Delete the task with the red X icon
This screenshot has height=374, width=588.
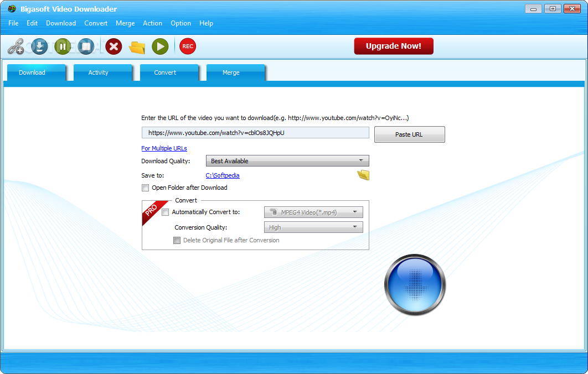pyautogui.click(x=114, y=46)
